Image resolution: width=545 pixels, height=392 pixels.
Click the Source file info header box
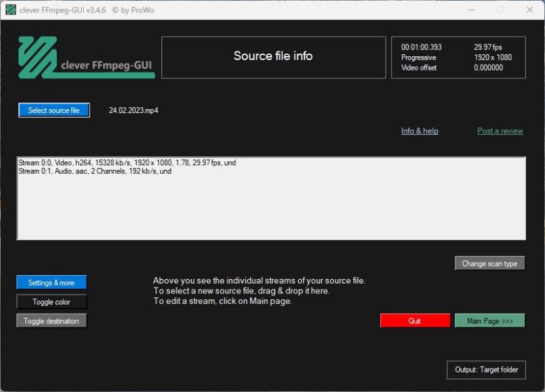[272, 57]
